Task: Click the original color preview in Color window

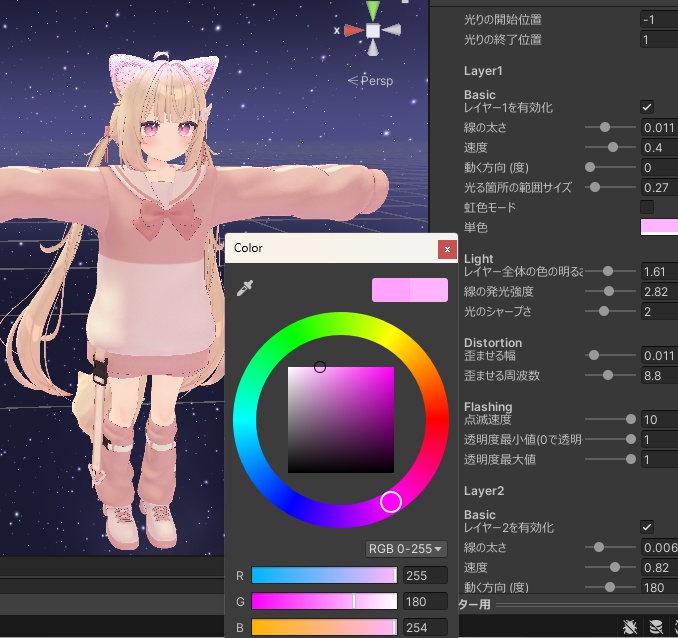Action: tap(391, 289)
